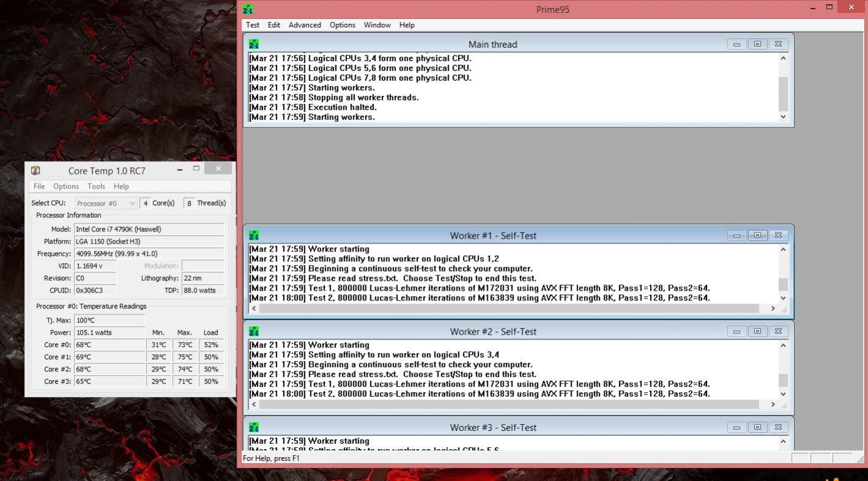
Task: Open the File menu in Core Temp
Action: [39, 186]
